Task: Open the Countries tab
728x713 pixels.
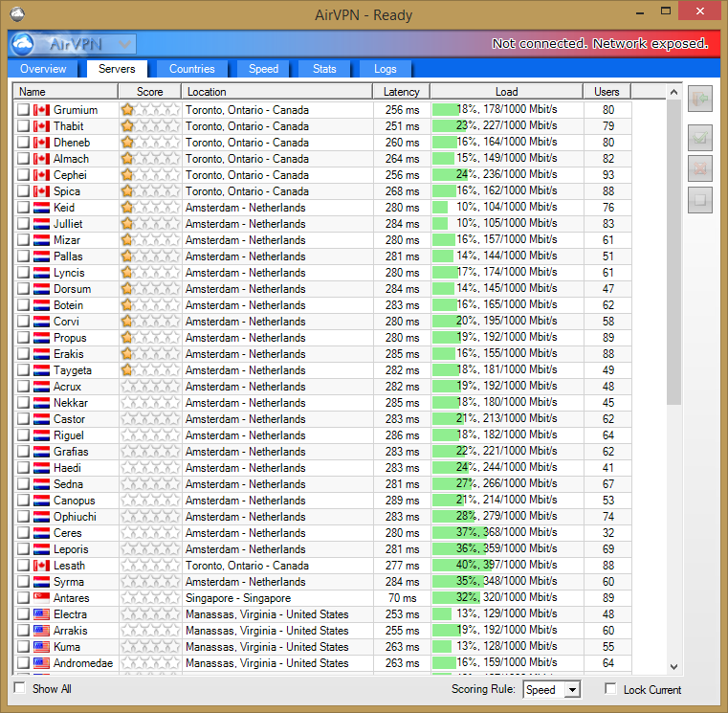Action: tap(191, 69)
